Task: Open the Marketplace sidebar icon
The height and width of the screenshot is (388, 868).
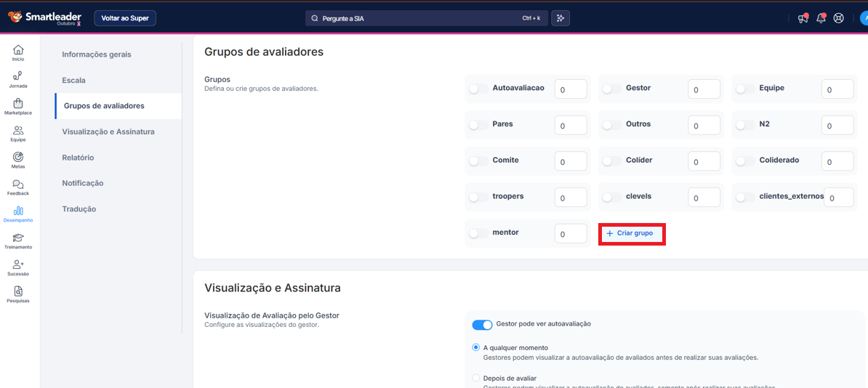Action: [x=18, y=106]
